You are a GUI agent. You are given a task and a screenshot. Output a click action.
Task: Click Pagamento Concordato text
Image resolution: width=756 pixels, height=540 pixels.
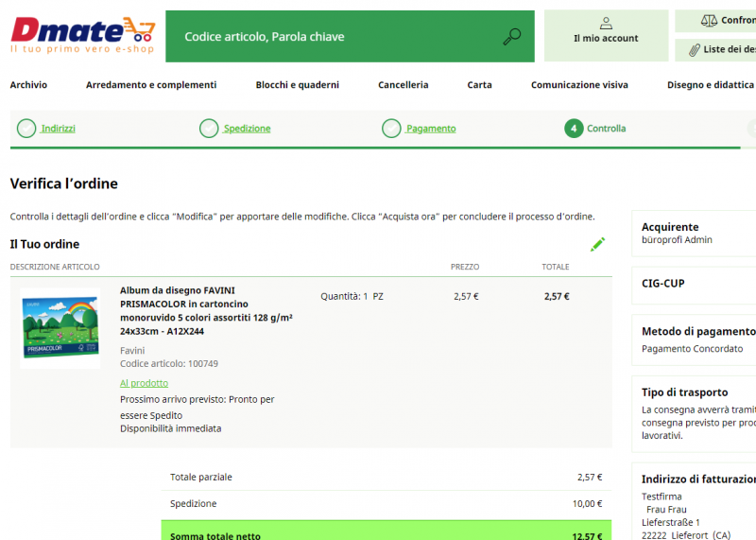[693, 349]
